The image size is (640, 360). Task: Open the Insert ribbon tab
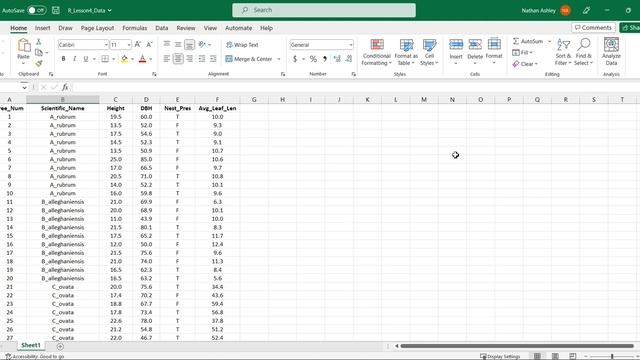[42, 28]
